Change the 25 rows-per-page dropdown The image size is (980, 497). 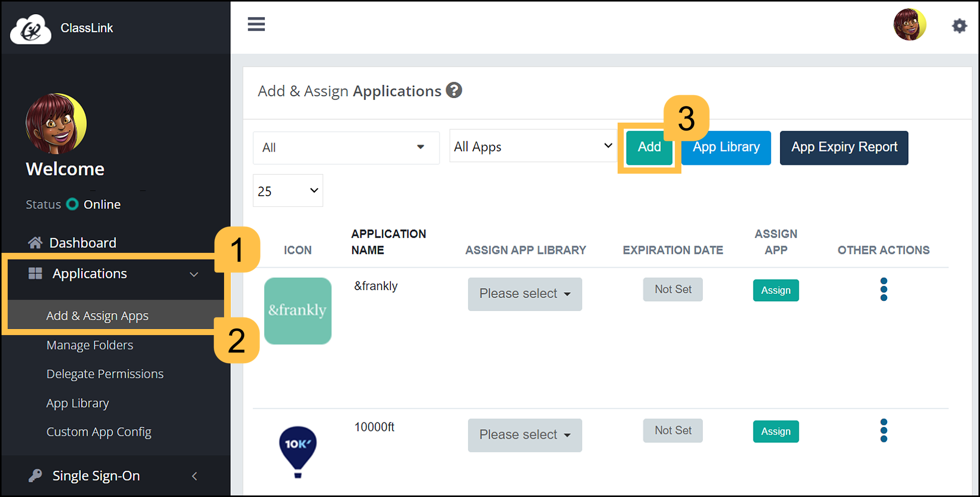pos(288,191)
